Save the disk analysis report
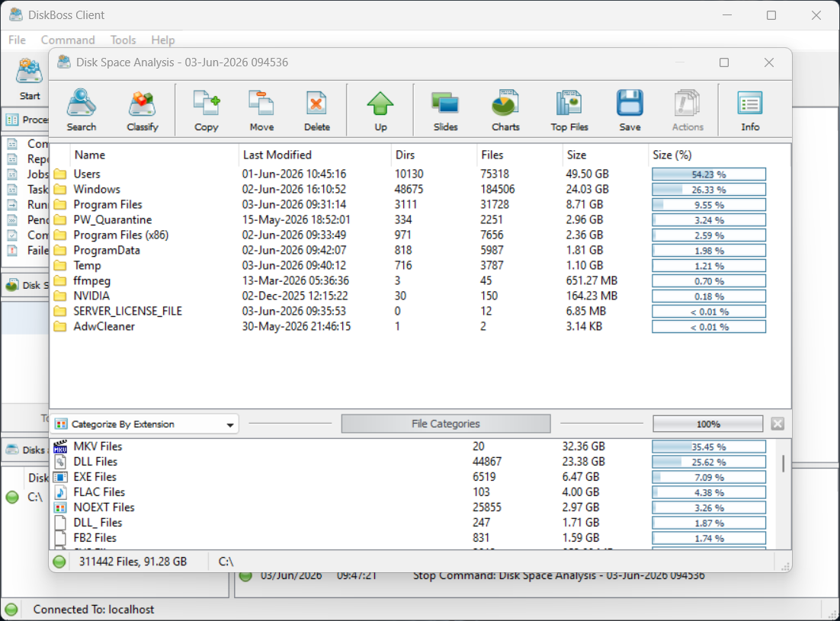The width and height of the screenshot is (840, 621). [x=630, y=110]
